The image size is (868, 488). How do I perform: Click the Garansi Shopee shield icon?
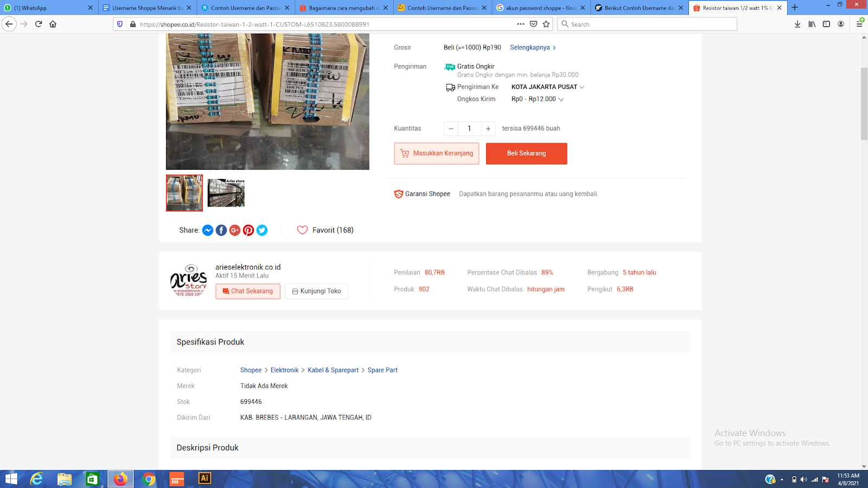(x=398, y=194)
